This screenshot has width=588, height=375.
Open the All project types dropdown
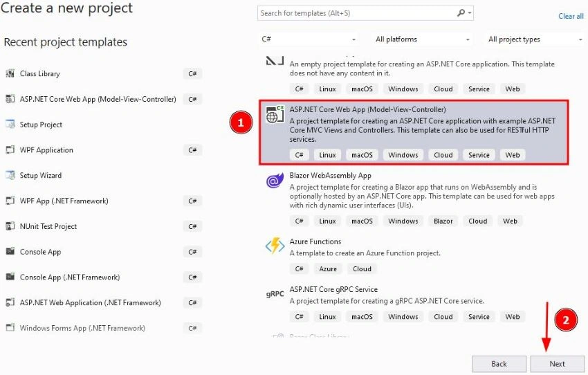pyautogui.click(x=535, y=39)
